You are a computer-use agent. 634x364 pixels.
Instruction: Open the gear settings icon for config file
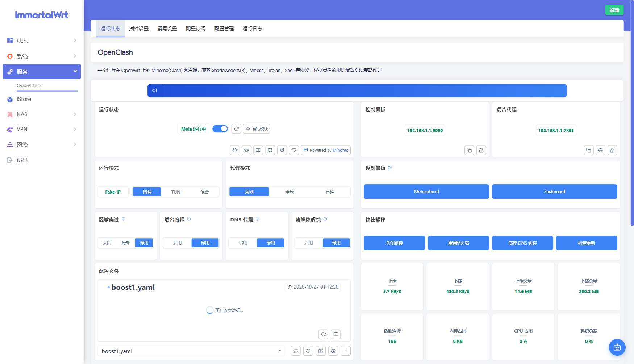click(333, 351)
